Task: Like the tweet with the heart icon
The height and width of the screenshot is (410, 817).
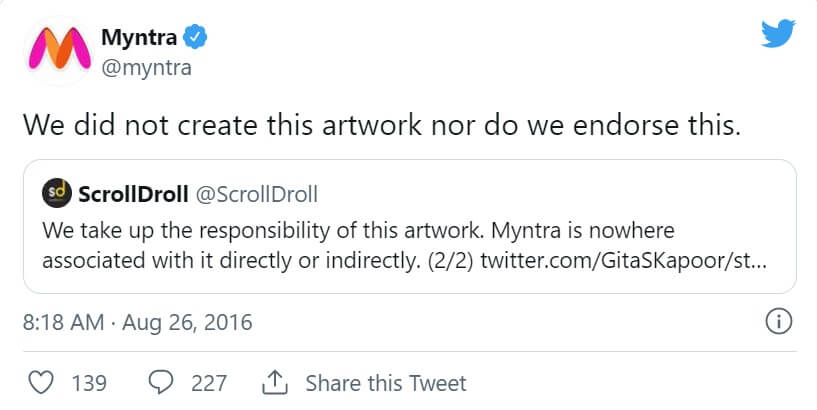Action: tap(41, 382)
